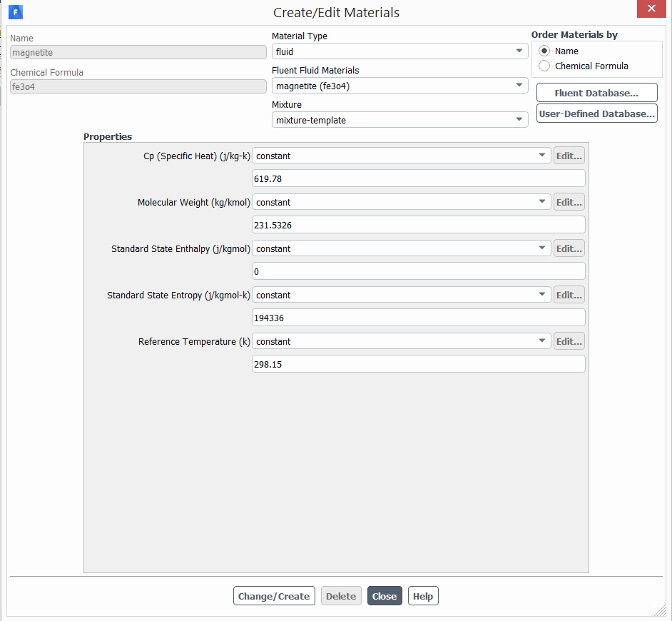672x621 pixels.
Task: Open the Mixture dropdown
Action: pos(399,120)
